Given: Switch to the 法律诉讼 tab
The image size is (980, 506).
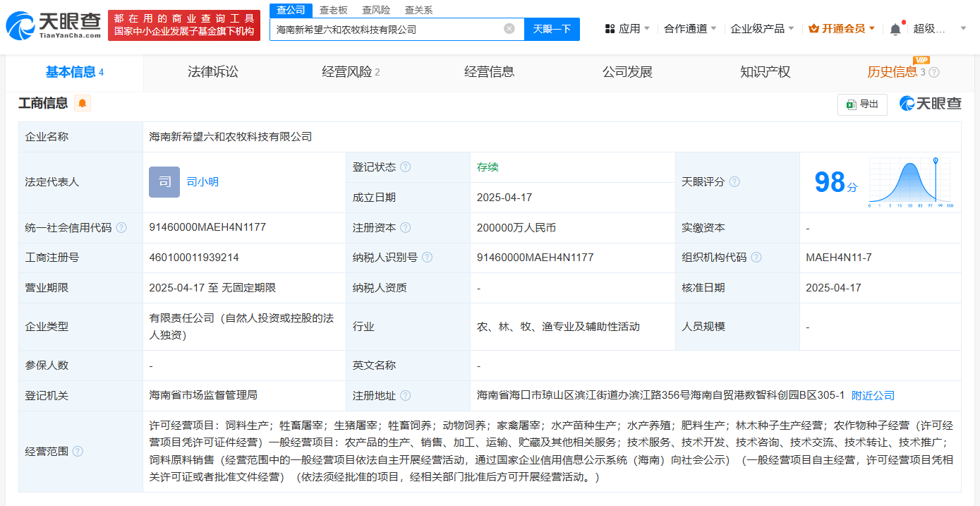Looking at the screenshot, I should click(x=212, y=72).
